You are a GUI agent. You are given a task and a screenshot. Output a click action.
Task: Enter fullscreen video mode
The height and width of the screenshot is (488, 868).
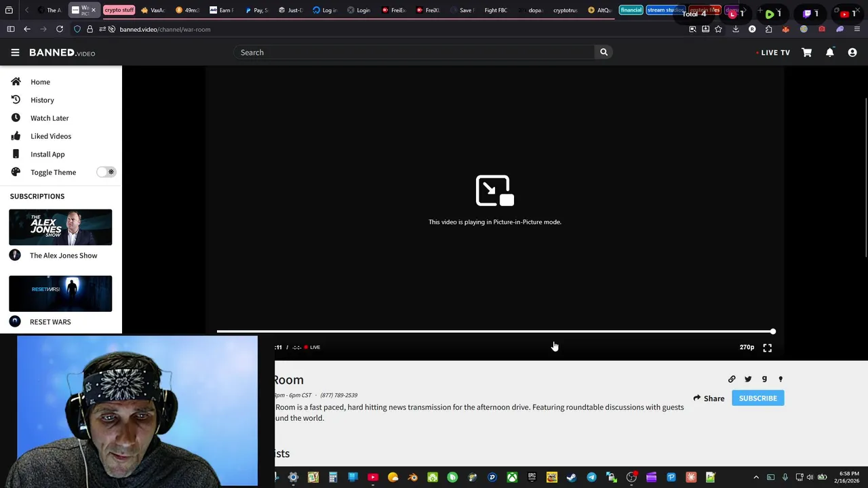(x=767, y=347)
